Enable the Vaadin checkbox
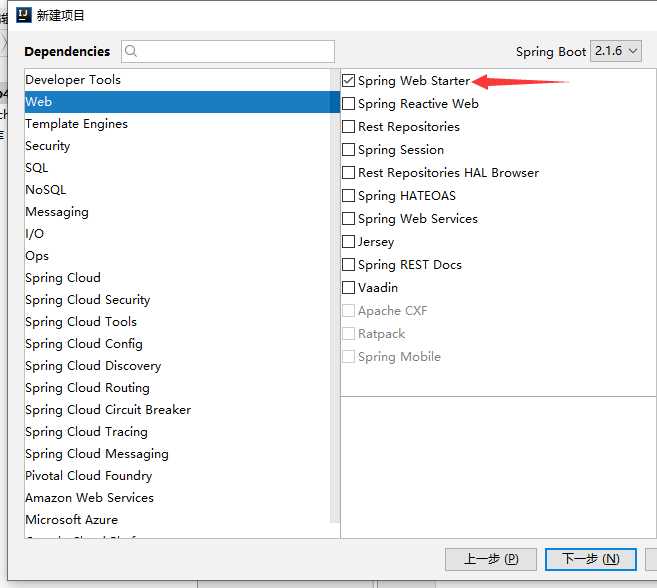 (349, 288)
